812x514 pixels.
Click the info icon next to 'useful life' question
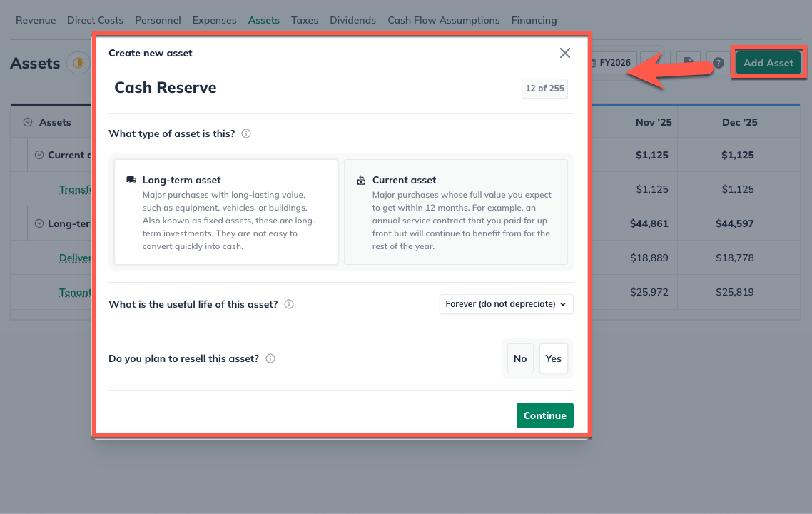coord(289,304)
